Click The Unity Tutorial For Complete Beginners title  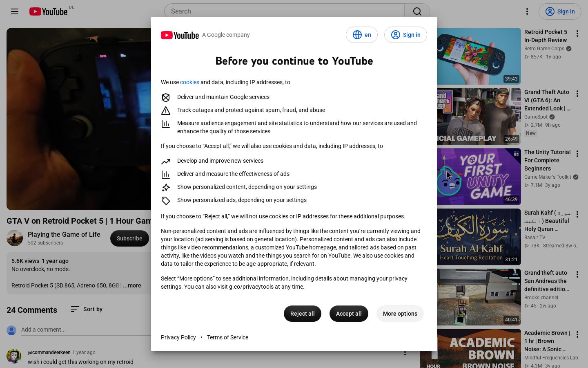[548, 160]
